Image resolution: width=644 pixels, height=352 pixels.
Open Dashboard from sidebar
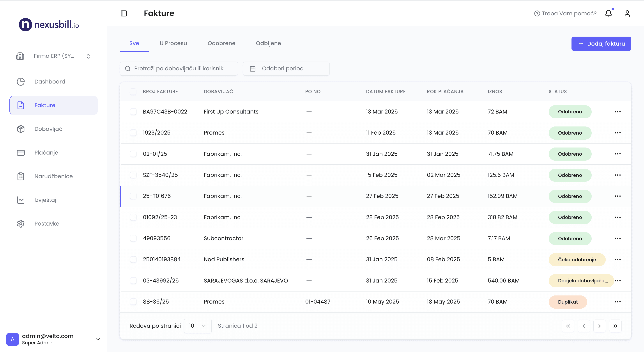tap(50, 82)
